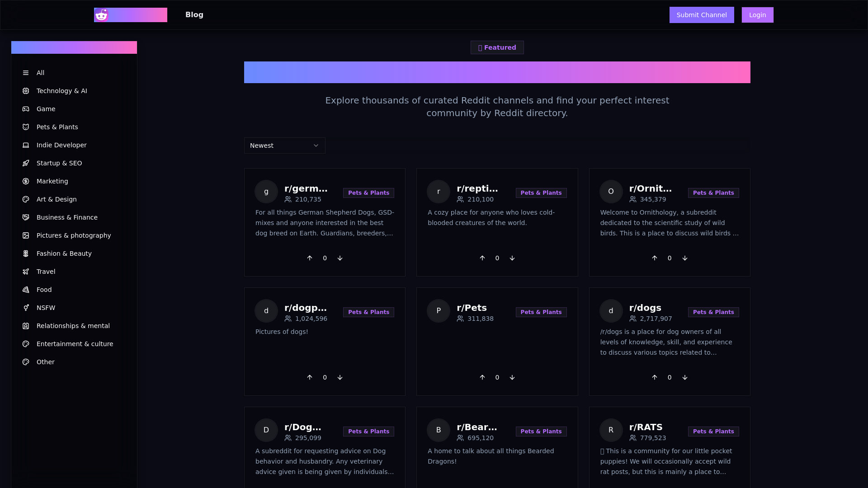Open the r/germ... channel title

[x=306, y=188]
